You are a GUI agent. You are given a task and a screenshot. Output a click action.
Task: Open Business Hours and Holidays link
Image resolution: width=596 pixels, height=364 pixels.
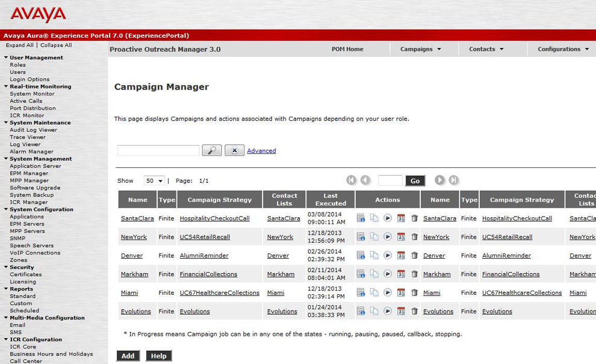tap(51, 354)
